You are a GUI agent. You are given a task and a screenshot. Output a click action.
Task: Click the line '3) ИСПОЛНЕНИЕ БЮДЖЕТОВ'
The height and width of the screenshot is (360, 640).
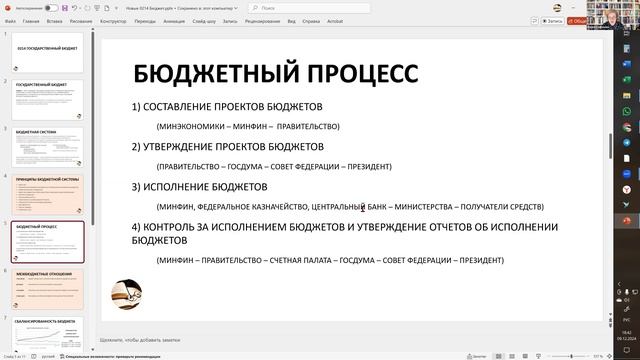(200, 187)
